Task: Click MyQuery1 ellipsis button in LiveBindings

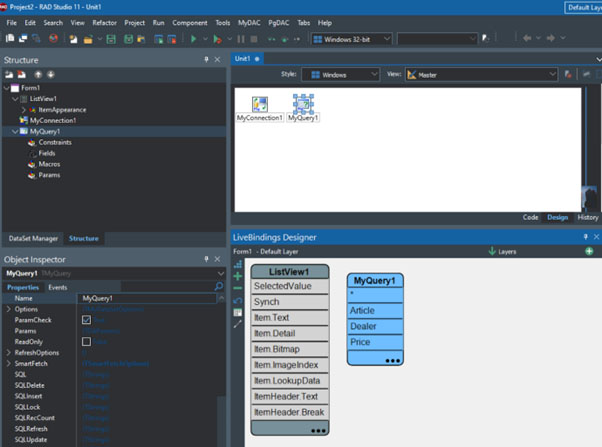Action: tap(393, 361)
